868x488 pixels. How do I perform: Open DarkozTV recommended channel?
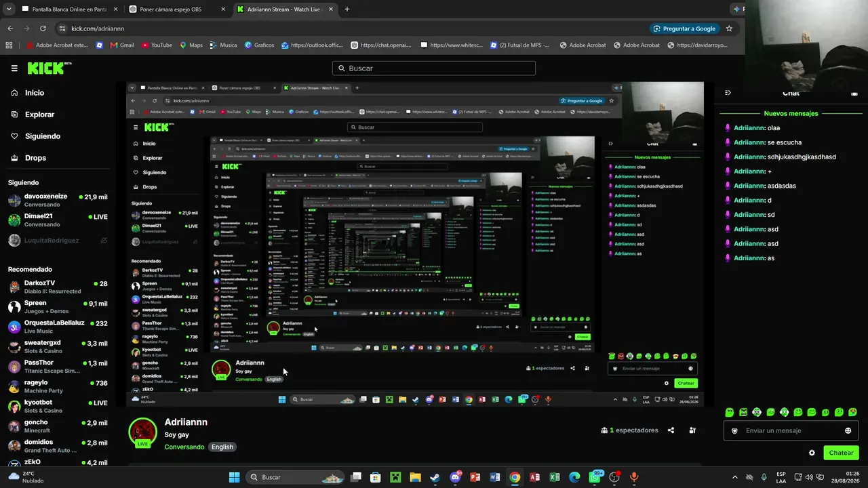click(x=58, y=287)
